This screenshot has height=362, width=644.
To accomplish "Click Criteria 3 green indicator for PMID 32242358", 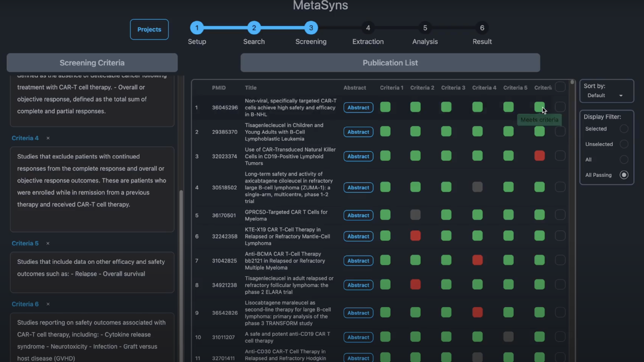I will pos(446,236).
